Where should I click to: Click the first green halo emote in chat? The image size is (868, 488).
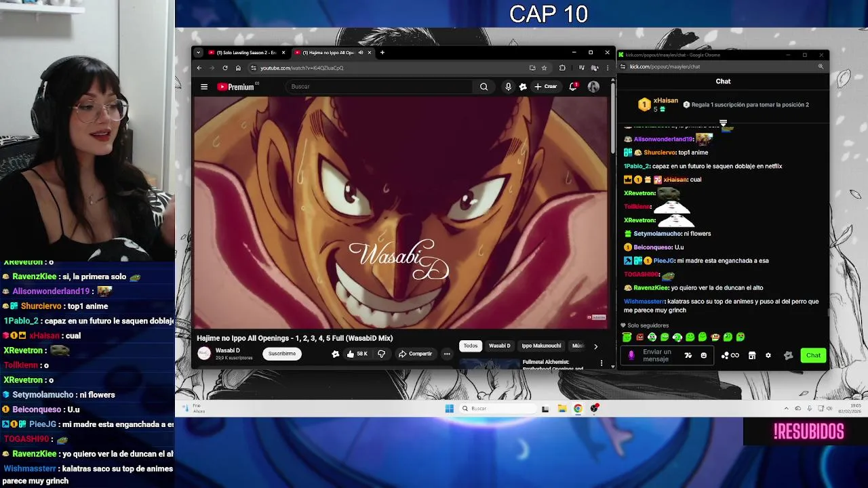click(627, 337)
